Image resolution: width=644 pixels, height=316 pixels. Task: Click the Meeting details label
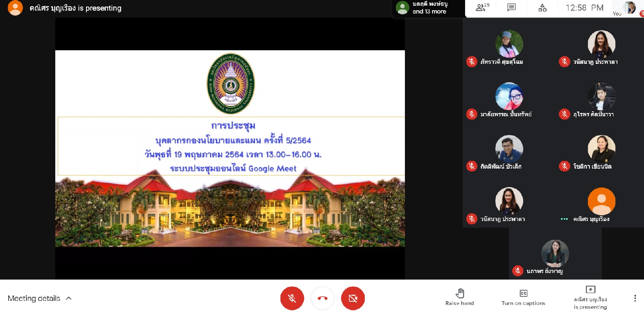pos(34,298)
